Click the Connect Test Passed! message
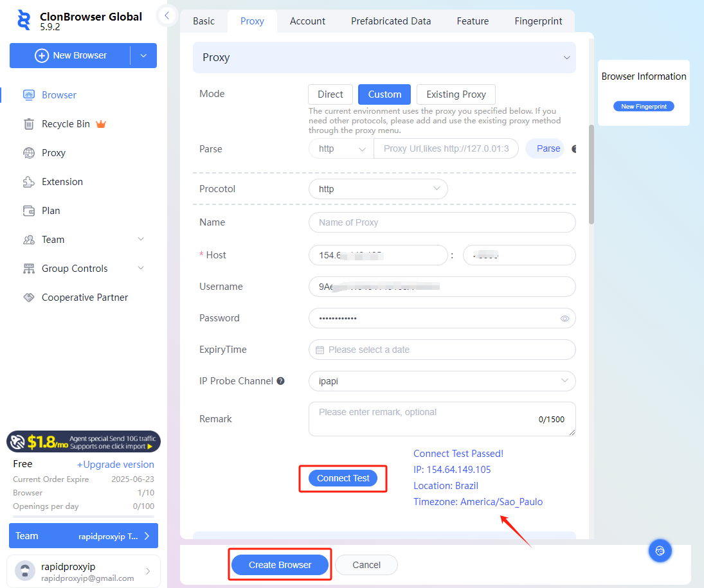This screenshot has height=588, width=704. pyautogui.click(x=458, y=454)
